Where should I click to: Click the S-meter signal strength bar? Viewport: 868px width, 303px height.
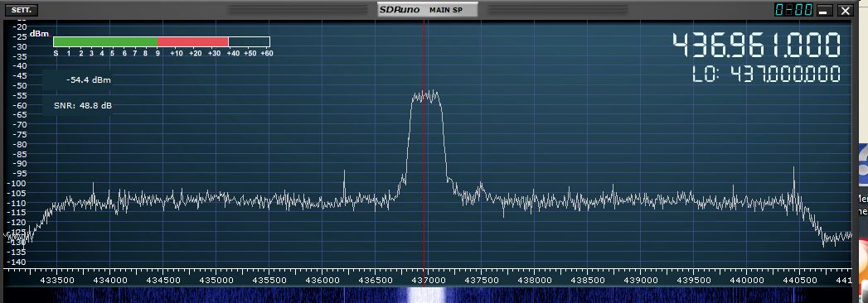click(161, 41)
